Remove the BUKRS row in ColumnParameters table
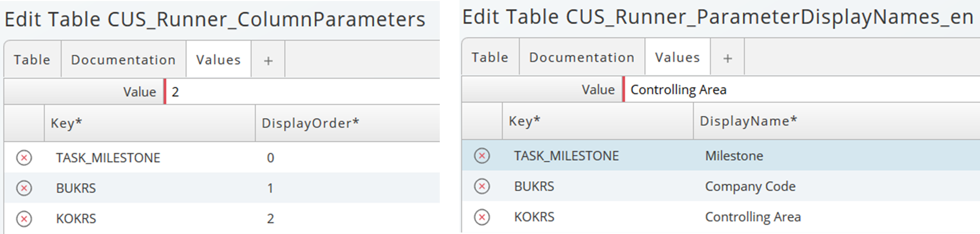Viewport: 980px width, 234px height. click(x=24, y=188)
